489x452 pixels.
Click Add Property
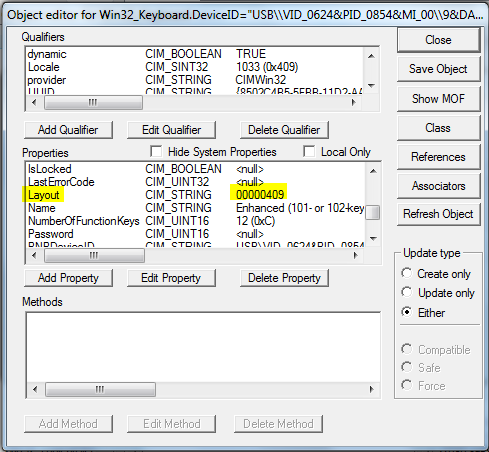pos(68,278)
